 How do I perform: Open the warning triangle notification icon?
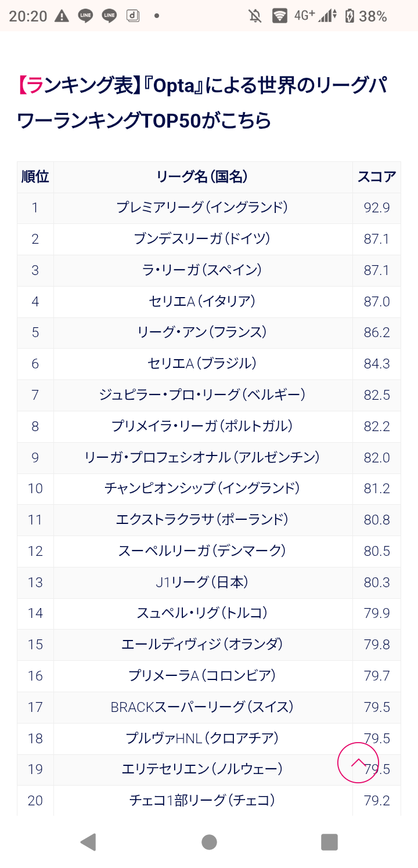coord(62,16)
